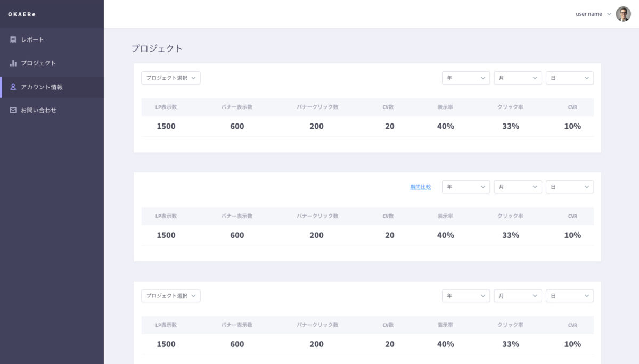Click the user avatar photo
The height and width of the screenshot is (364, 639).
click(623, 14)
